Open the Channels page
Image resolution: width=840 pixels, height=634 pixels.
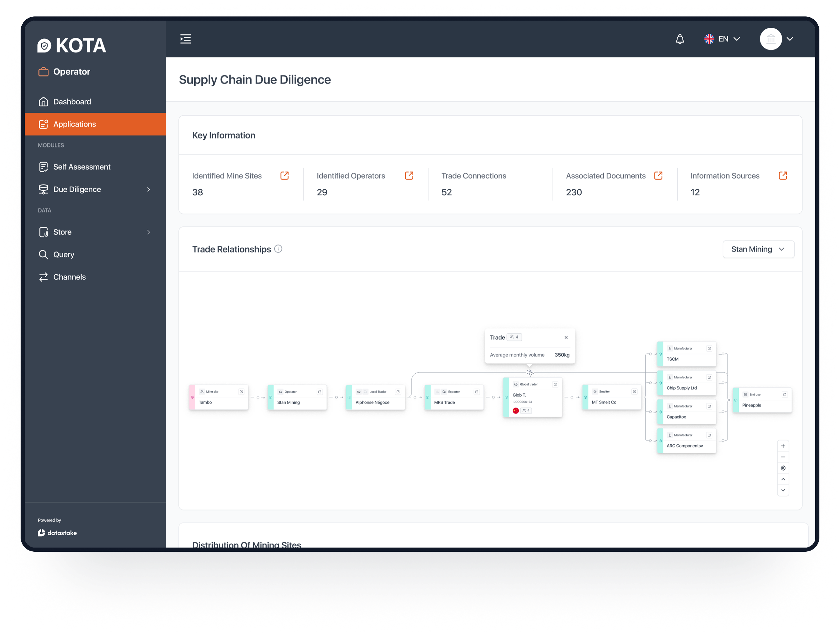[95, 277]
